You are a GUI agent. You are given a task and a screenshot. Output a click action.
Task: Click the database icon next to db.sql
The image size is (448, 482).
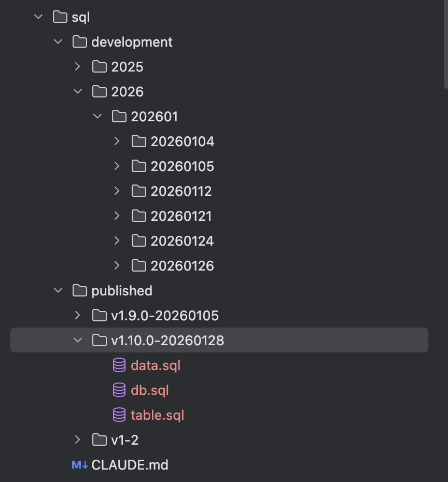pos(119,390)
